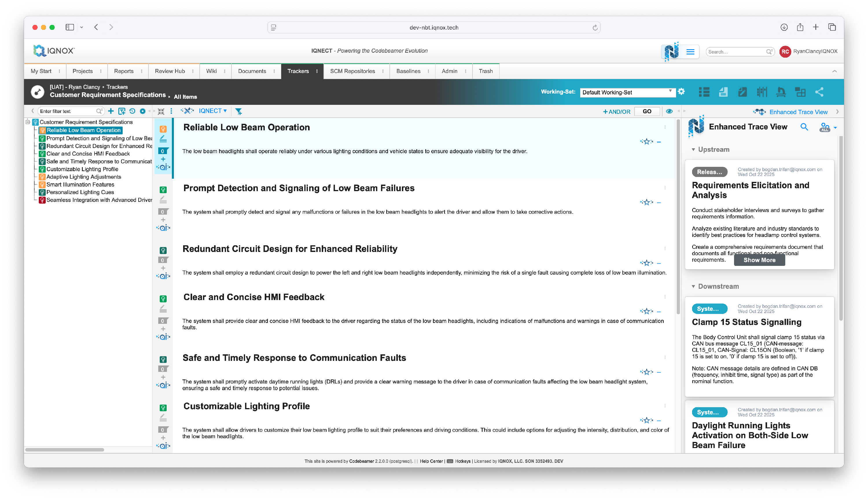Click the blue plus add item icon
Viewport: 868px width, 499px height.
(111, 111)
